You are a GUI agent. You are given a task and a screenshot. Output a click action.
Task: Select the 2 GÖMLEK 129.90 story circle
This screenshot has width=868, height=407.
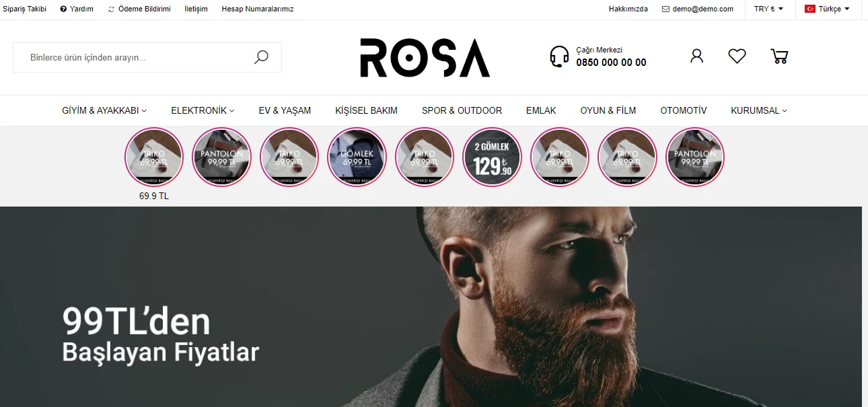tap(493, 157)
